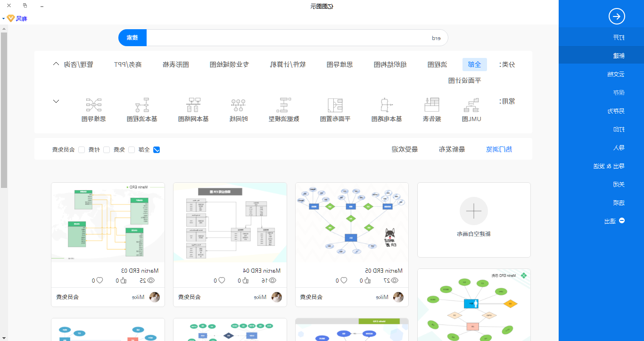This screenshot has width=644, height=341.
Task: Click the VIP badge beside 有风
Action: click(x=11, y=19)
